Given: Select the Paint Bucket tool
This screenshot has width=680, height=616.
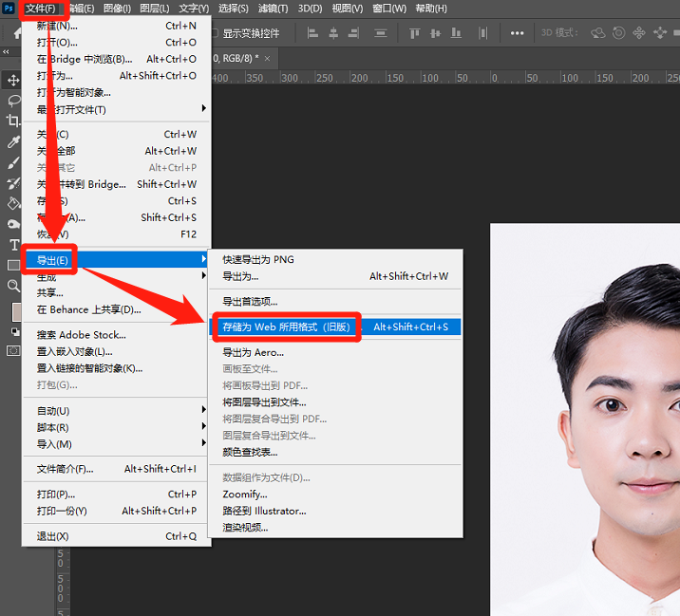Looking at the screenshot, I should click(13, 203).
